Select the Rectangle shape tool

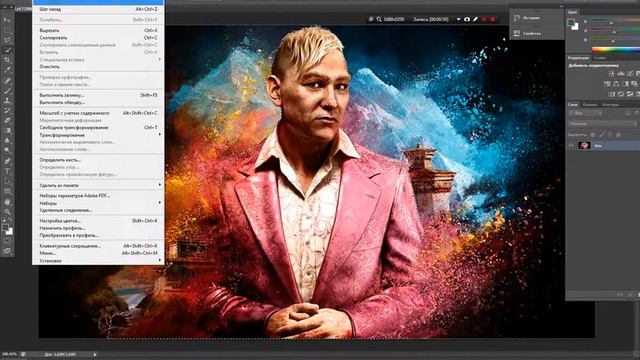pyautogui.click(x=7, y=191)
